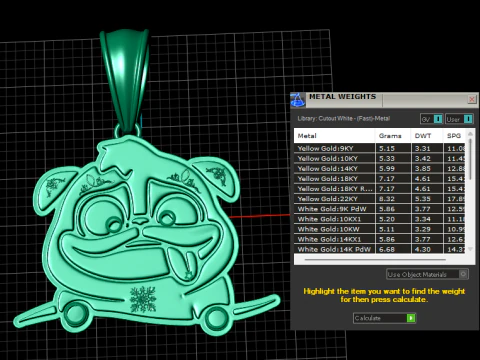
Task: Click the metal list vertical scrollbar thumb
Action: [470, 159]
